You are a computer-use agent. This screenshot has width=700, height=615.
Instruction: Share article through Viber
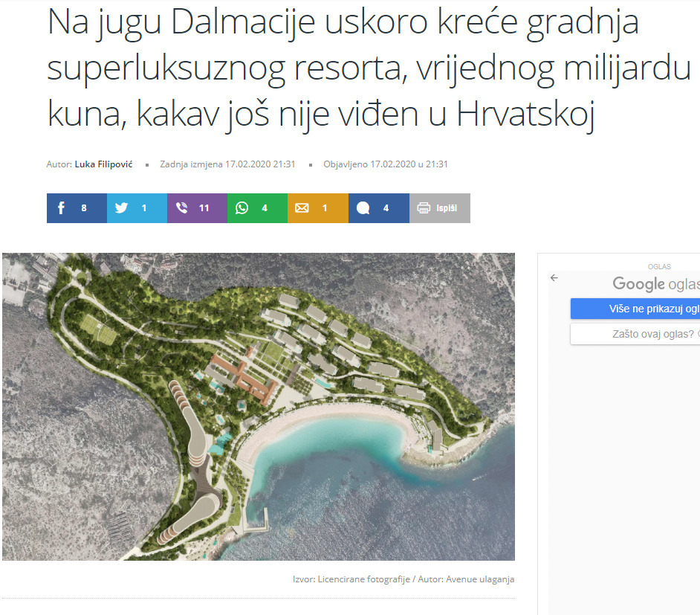[x=182, y=208]
